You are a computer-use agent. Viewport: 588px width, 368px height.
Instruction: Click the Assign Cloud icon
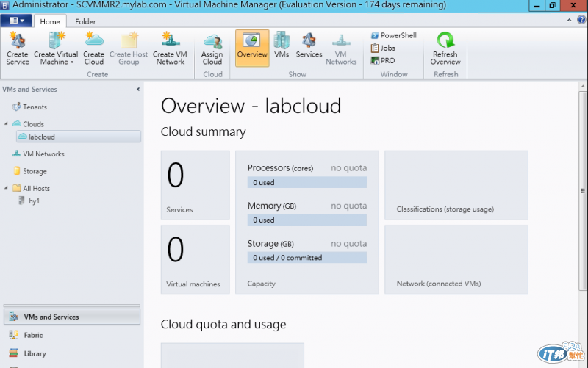coord(212,41)
